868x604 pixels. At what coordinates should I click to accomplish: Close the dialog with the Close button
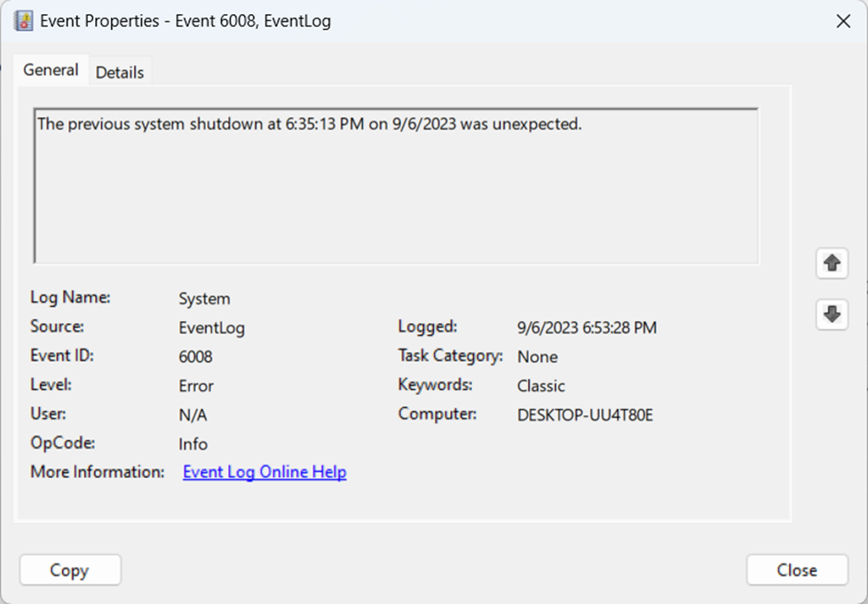pos(797,569)
